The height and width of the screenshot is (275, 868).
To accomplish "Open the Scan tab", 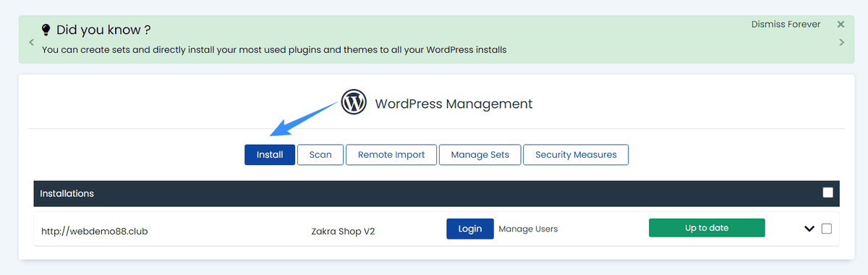I will click(x=320, y=155).
